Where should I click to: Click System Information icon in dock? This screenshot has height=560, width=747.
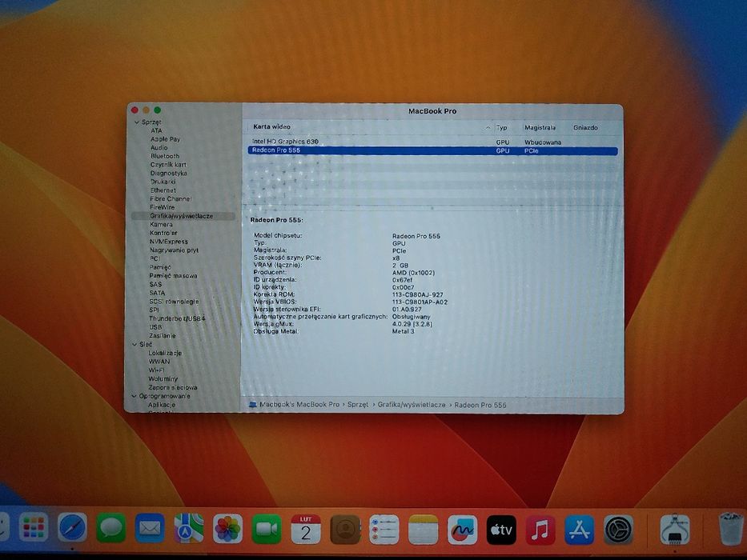coord(675,530)
